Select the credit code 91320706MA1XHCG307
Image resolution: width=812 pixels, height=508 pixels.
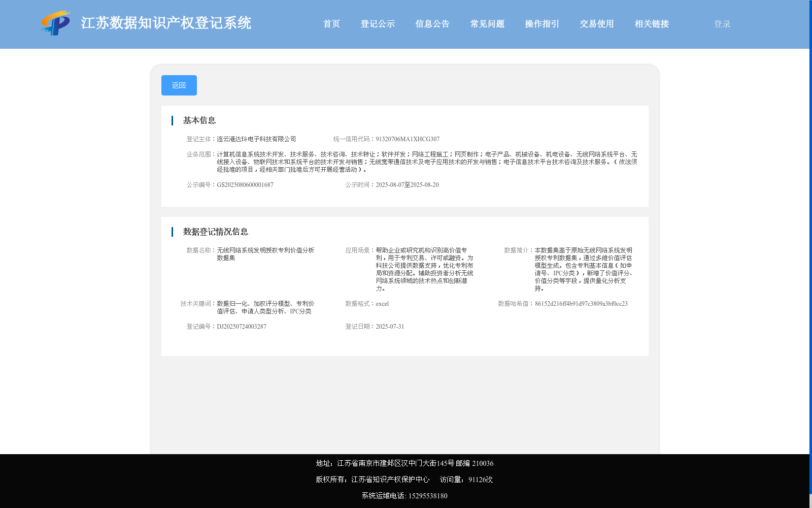click(408, 139)
